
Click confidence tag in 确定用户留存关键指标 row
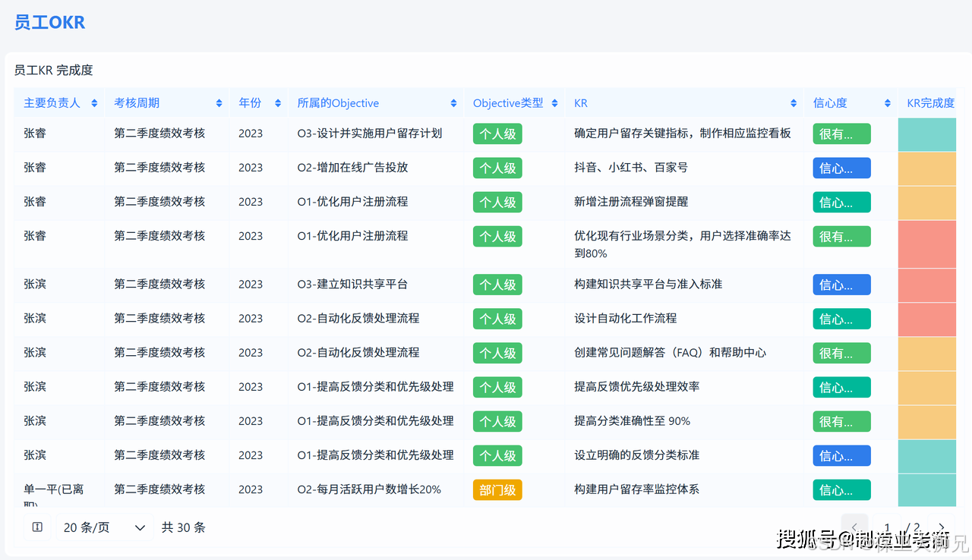click(842, 134)
